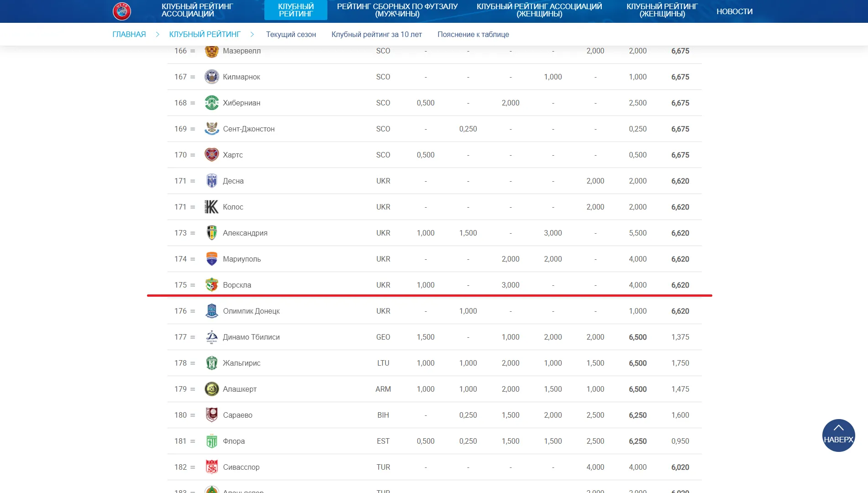868x493 pixels.
Task: Click the Mariupol club crest
Action: tap(211, 259)
